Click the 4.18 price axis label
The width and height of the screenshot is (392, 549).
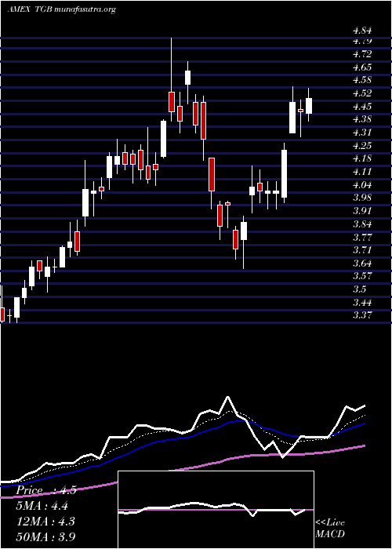coord(362,158)
